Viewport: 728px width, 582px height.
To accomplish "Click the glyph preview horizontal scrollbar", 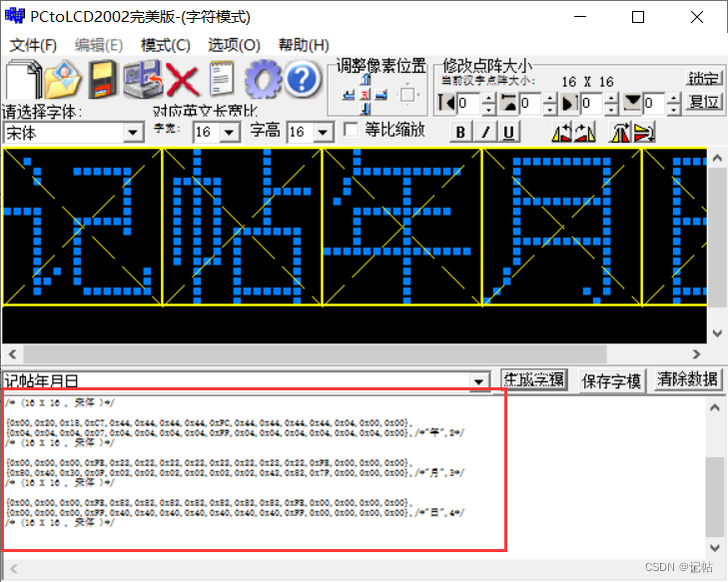I will coord(315,354).
